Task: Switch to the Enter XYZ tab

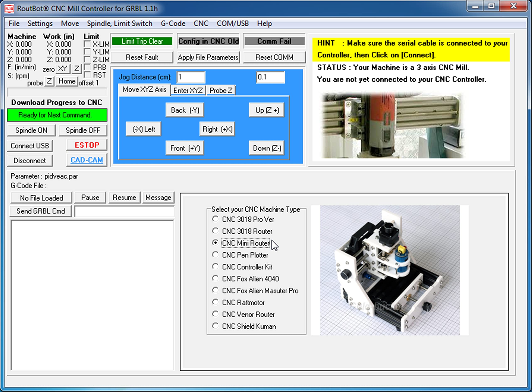Action: 188,90
